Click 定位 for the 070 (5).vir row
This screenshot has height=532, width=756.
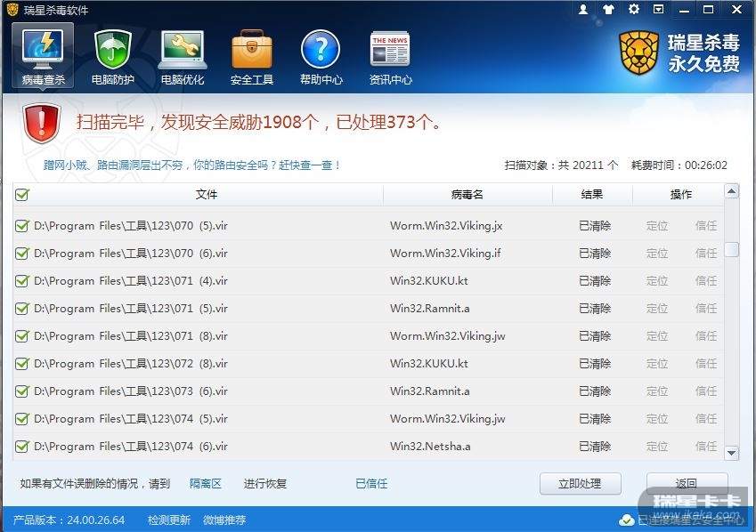(x=657, y=226)
